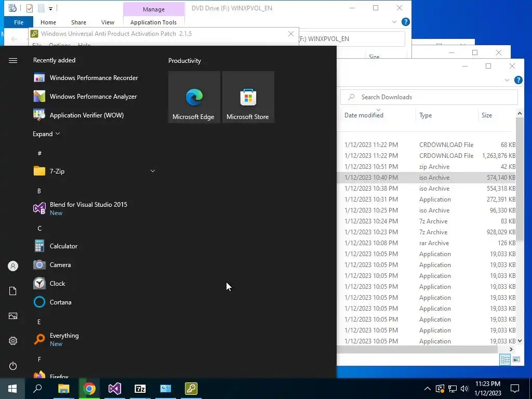Open the Share ribbon tab
Screen dimensions: 532x399
(x=78, y=22)
